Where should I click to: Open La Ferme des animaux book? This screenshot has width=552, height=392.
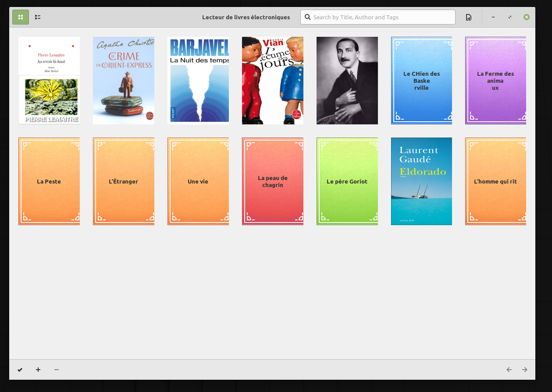tap(495, 81)
